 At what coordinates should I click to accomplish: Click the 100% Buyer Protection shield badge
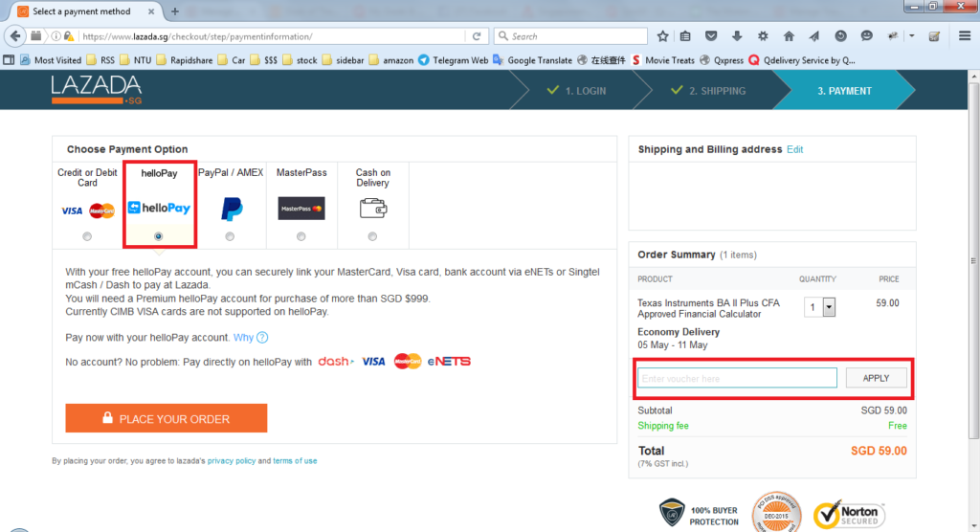coord(699,515)
